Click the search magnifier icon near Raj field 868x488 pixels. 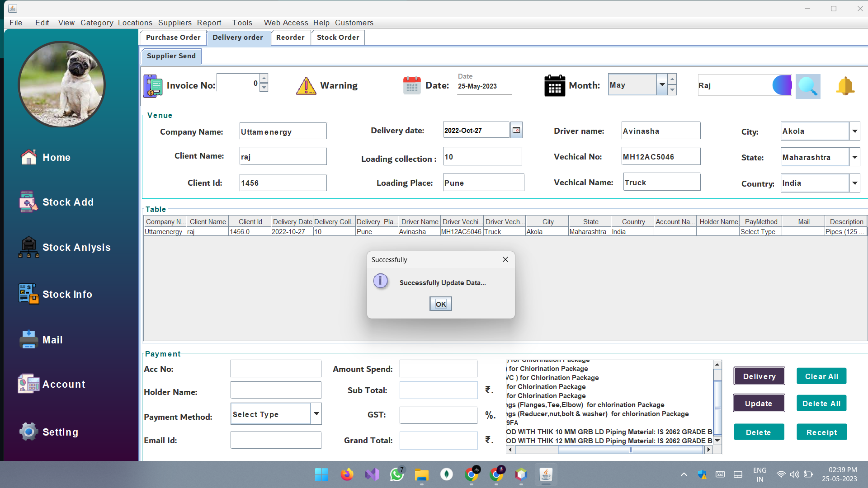[x=808, y=86]
